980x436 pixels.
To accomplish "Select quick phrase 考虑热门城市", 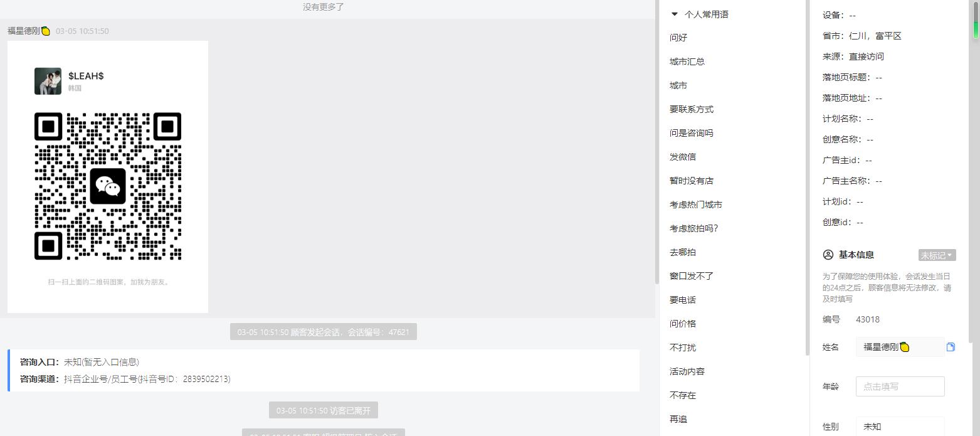I will (x=696, y=205).
